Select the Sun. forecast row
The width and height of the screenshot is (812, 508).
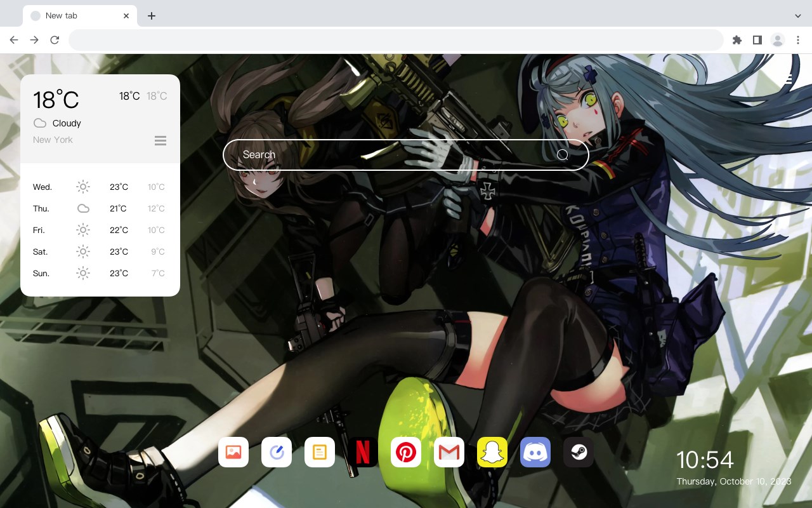click(x=100, y=273)
